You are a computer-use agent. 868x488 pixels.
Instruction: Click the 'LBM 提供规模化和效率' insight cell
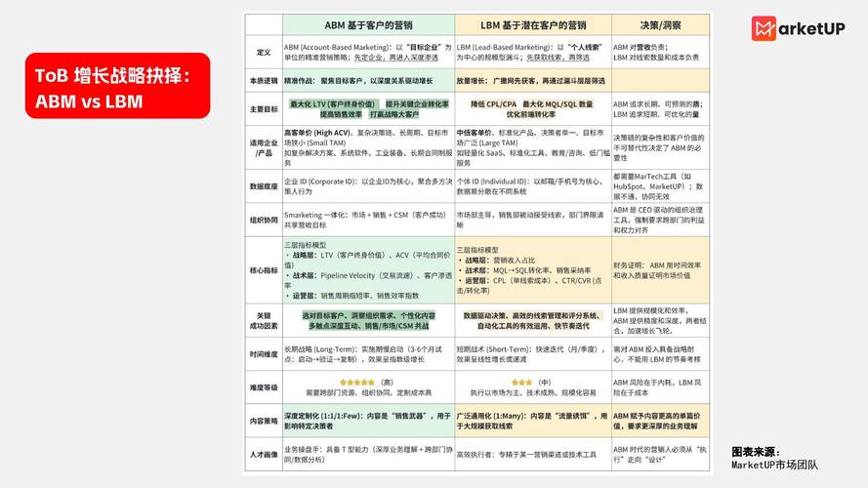pyautogui.click(x=660, y=321)
